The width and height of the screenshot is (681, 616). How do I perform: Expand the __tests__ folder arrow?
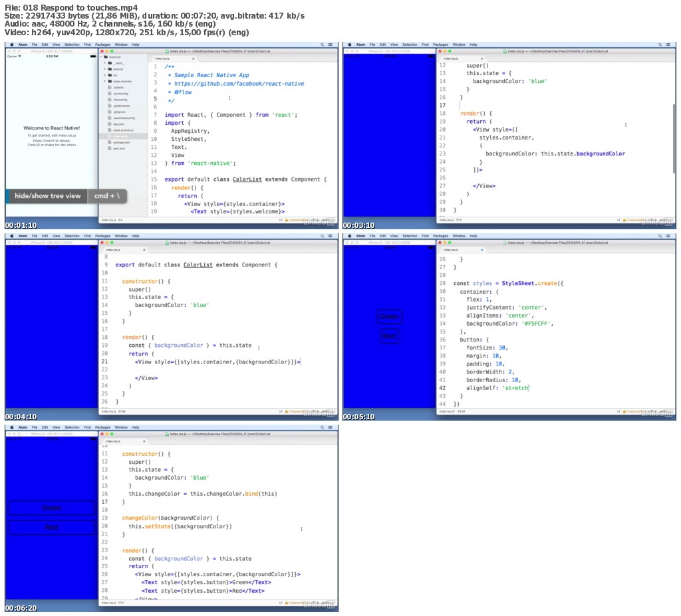(x=105, y=63)
